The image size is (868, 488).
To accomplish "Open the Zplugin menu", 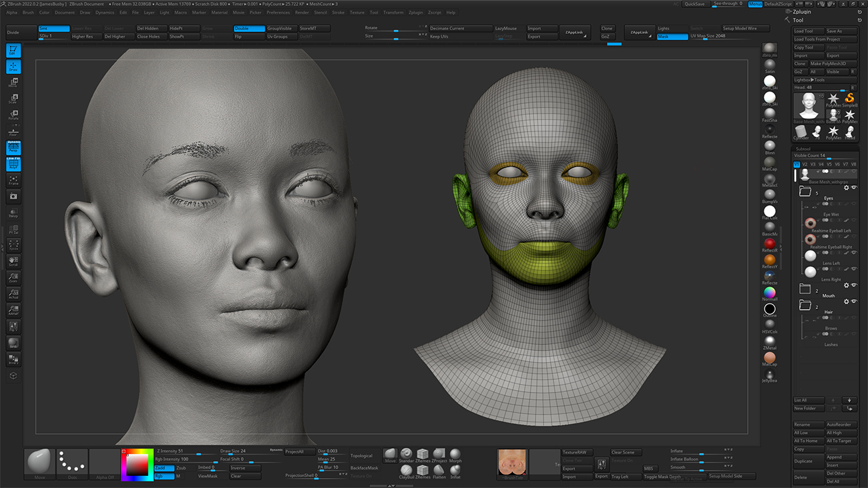I will pyautogui.click(x=415, y=13).
